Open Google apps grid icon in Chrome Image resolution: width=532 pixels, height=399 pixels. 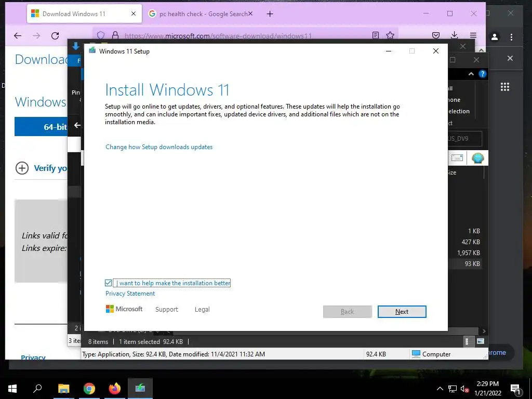pos(505,87)
